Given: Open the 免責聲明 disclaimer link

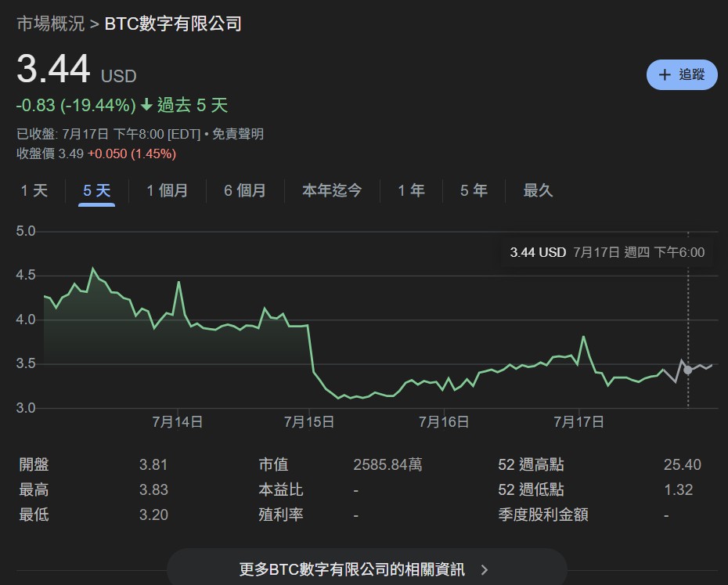Looking at the screenshot, I should [x=238, y=134].
